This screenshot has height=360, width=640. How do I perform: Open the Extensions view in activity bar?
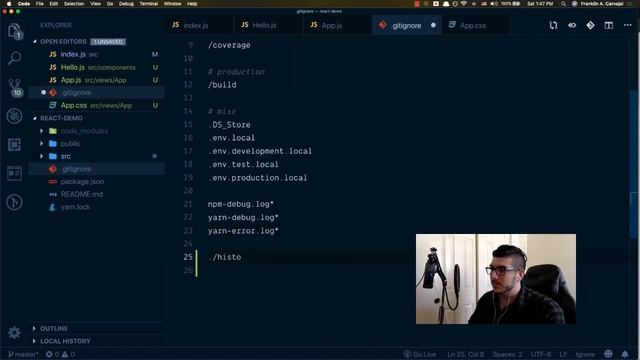tap(14, 144)
